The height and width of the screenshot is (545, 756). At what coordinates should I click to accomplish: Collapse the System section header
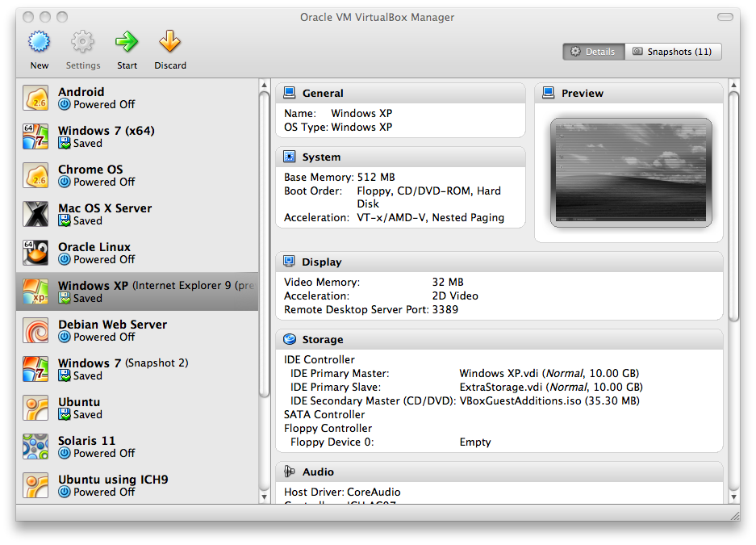pyautogui.click(x=321, y=157)
